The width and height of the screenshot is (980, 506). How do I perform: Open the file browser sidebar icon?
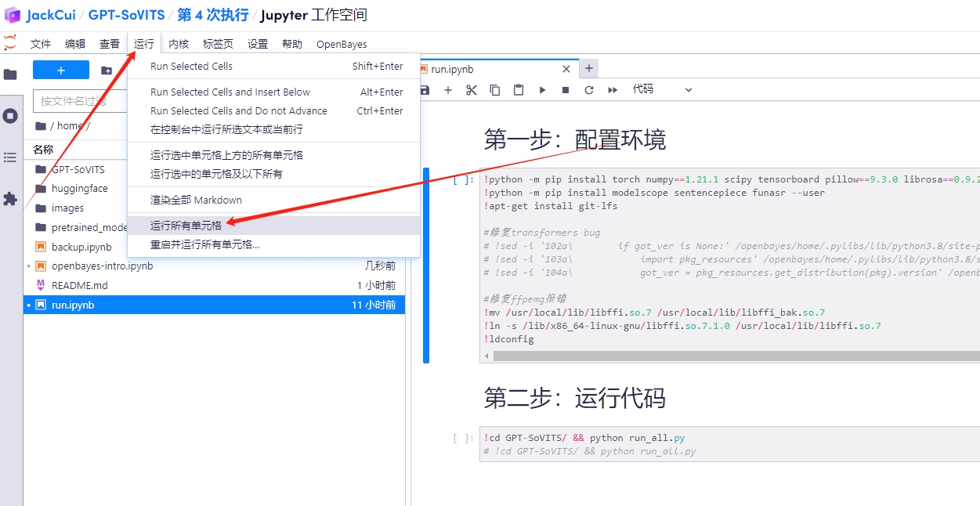click(10, 74)
